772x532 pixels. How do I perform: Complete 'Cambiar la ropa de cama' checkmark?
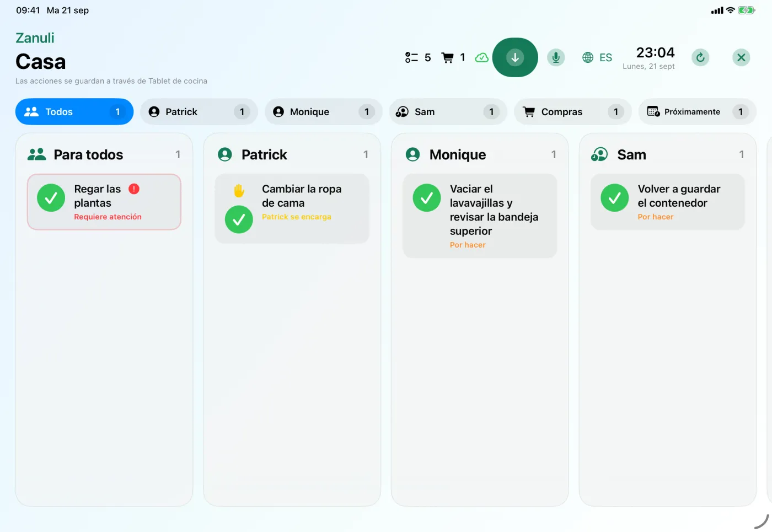pyautogui.click(x=239, y=219)
